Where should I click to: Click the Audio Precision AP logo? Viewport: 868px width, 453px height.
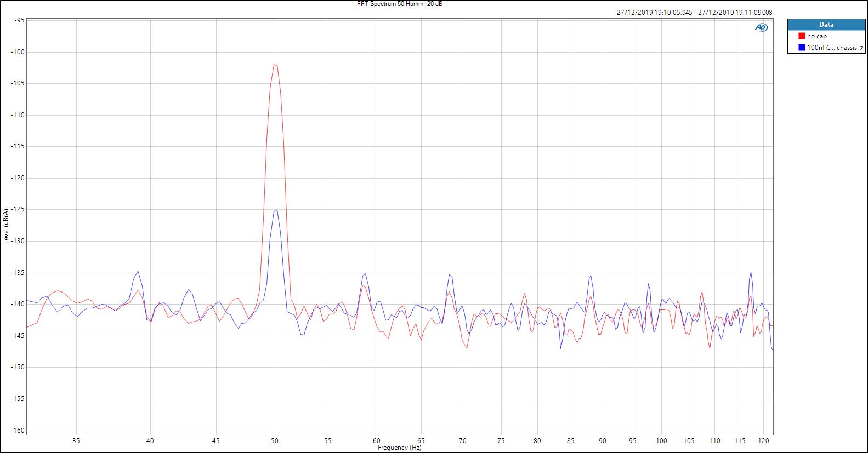(761, 27)
